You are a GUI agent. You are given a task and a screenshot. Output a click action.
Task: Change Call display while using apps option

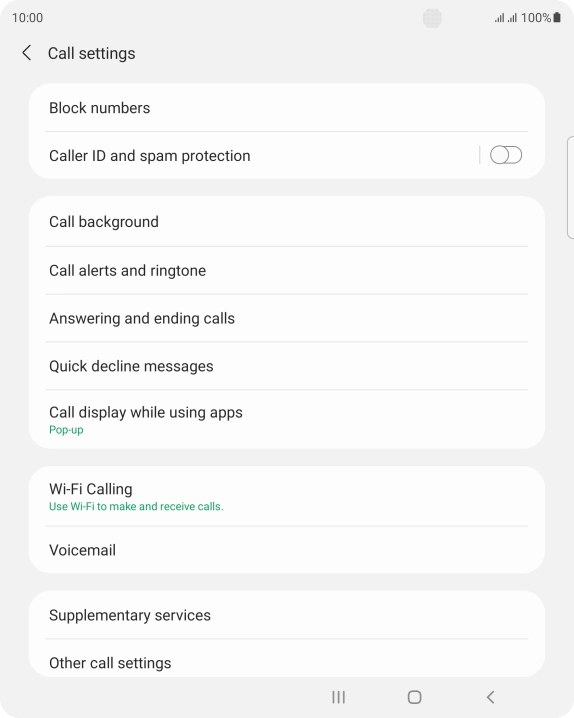click(287, 419)
